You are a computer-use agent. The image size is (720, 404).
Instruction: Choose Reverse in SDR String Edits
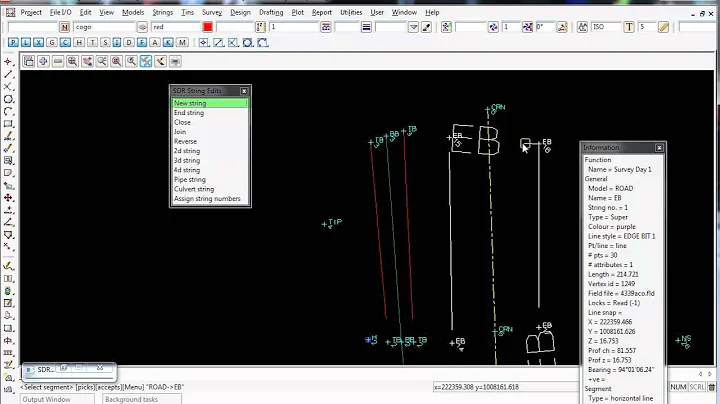point(210,141)
